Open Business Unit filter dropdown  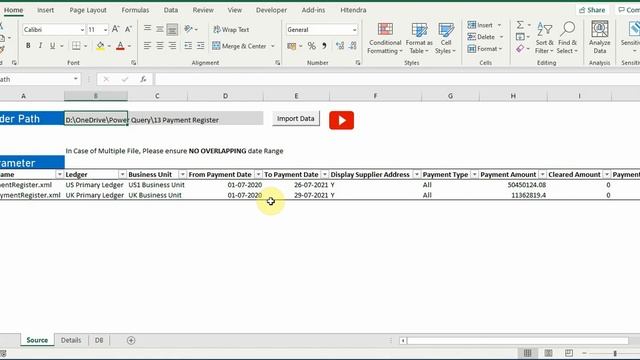coord(182,175)
